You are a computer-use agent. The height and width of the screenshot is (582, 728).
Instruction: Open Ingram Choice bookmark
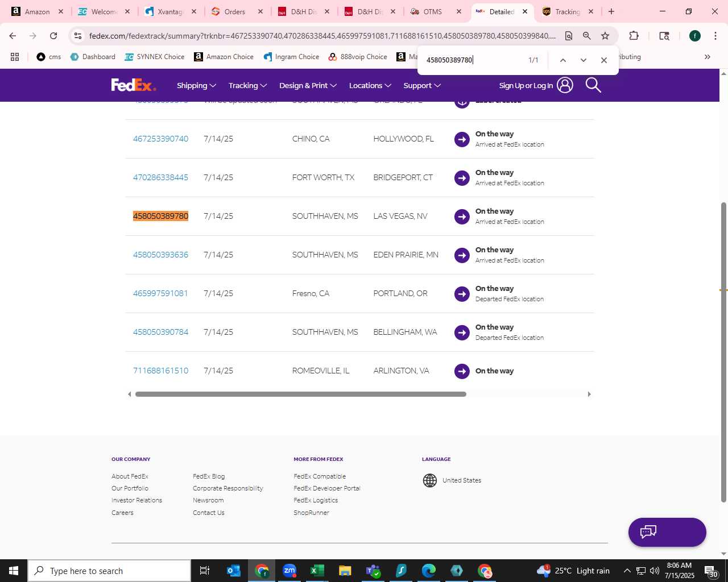point(291,57)
